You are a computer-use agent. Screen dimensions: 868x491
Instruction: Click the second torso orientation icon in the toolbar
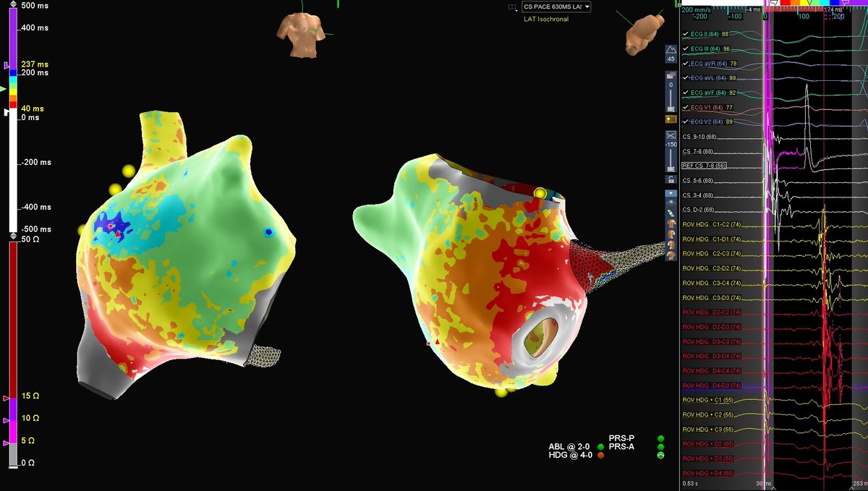[x=671, y=236]
